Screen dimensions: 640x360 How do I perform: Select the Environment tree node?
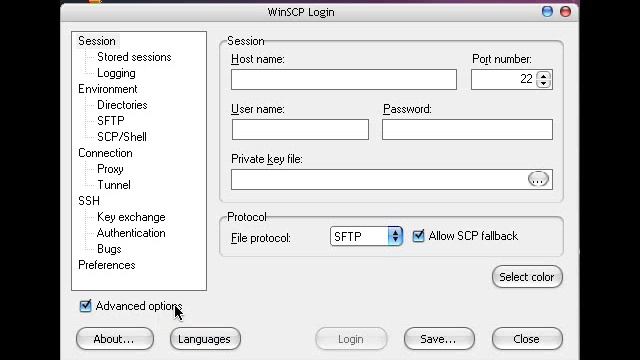(108, 89)
